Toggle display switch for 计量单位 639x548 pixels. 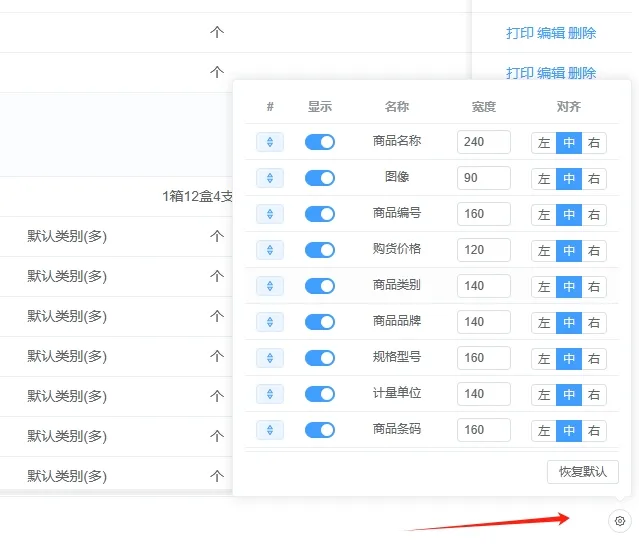(x=320, y=394)
